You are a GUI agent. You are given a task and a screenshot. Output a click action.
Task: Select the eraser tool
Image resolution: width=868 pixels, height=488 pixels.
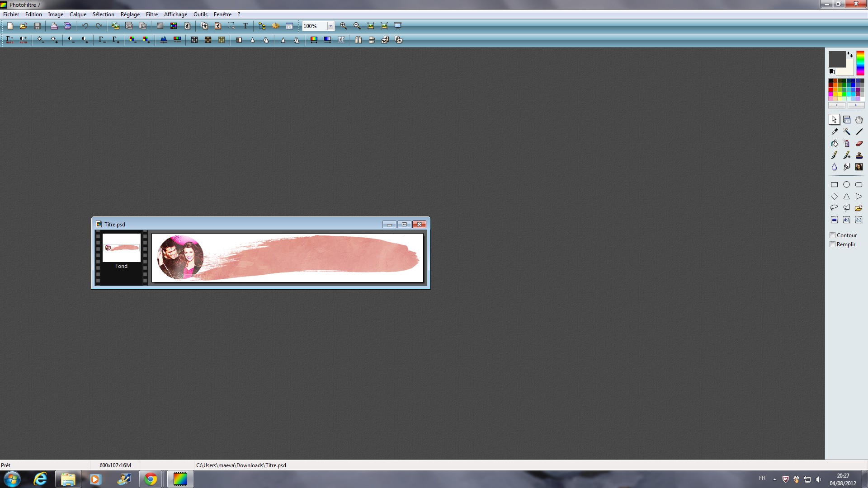859,143
